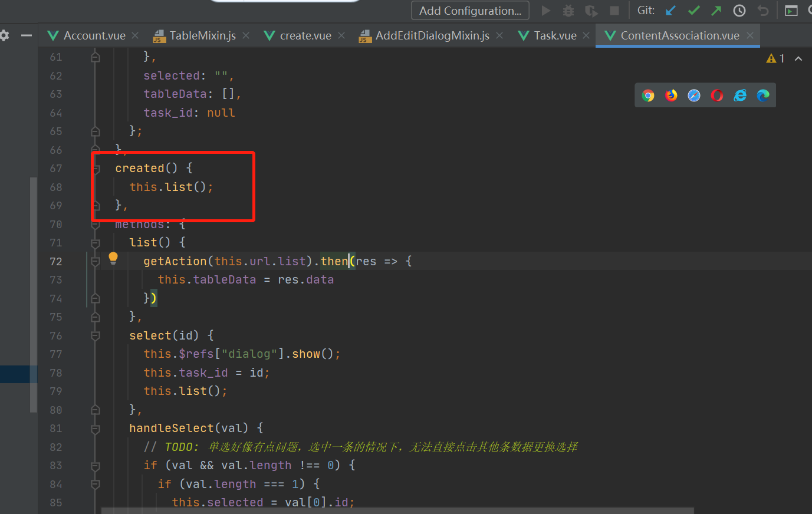Click 'handleSelect' on line 81
This screenshot has height=514, width=812.
[172, 429]
